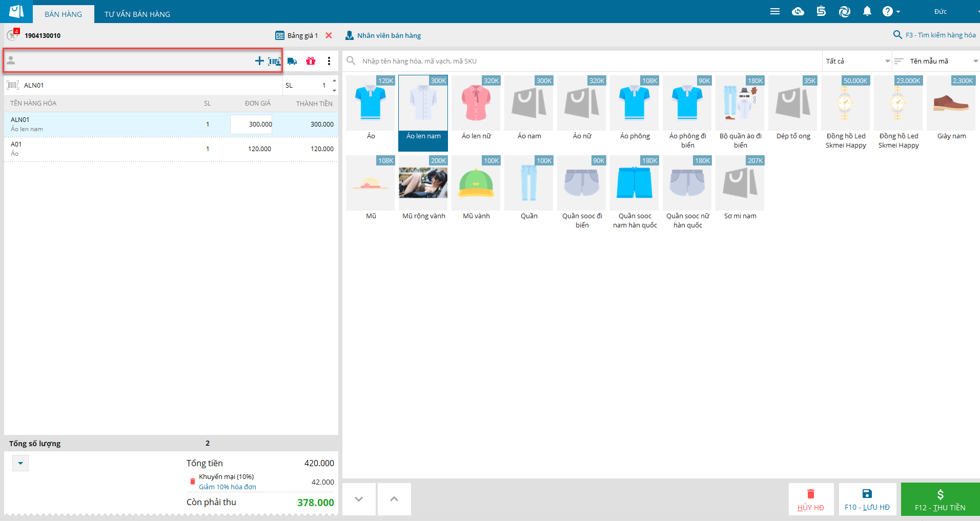This screenshot has height=521, width=980.
Task: Expand the order summary dropdown arrow
Action: (x=21, y=463)
